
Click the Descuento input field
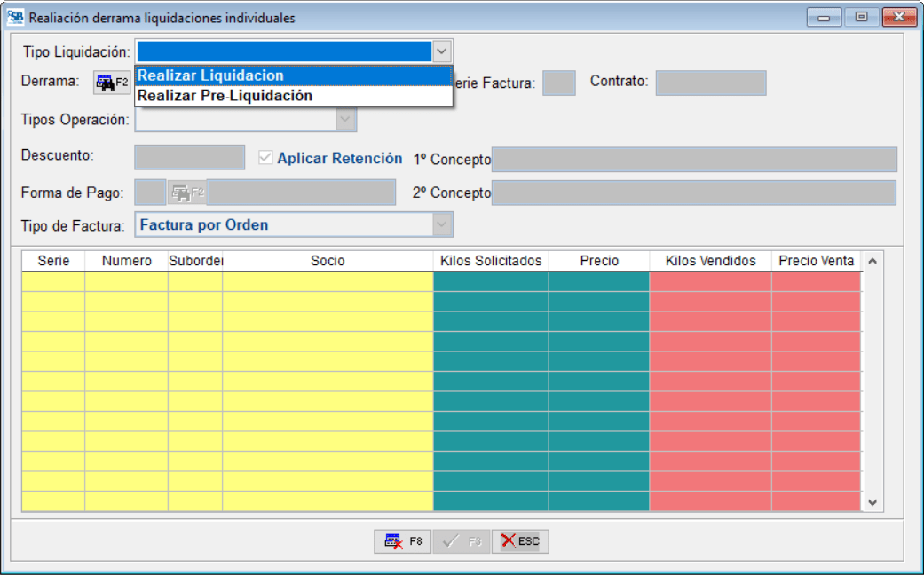pyautogui.click(x=189, y=157)
